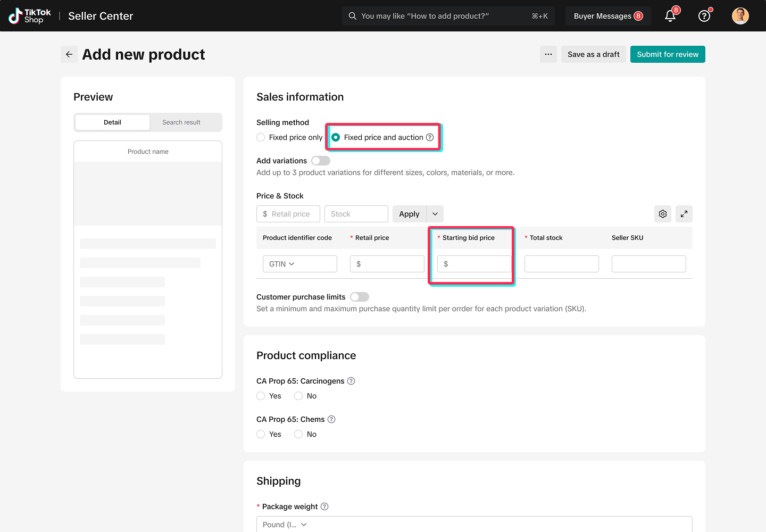Enable Customer purchase limits switch
This screenshot has height=532, width=766.
point(360,297)
